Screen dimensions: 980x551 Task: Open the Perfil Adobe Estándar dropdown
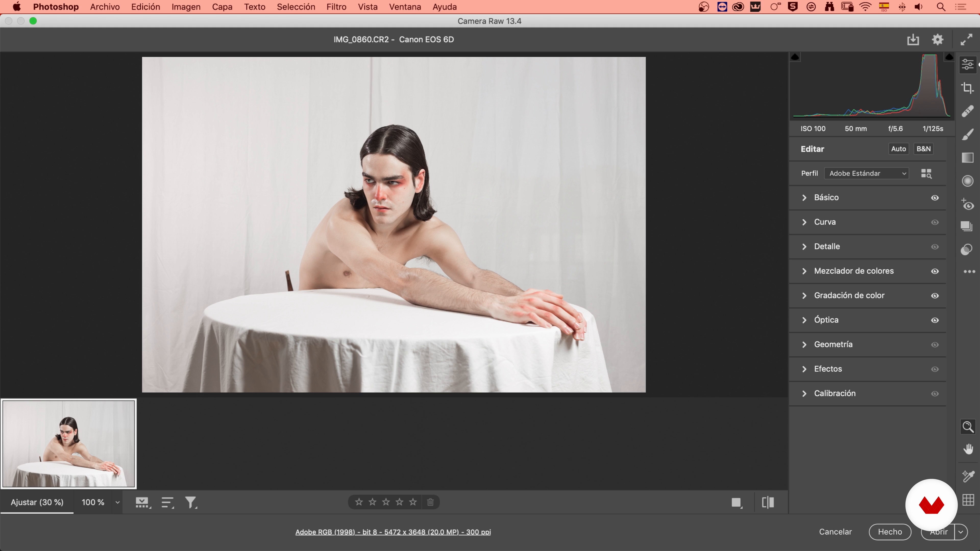click(x=867, y=173)
